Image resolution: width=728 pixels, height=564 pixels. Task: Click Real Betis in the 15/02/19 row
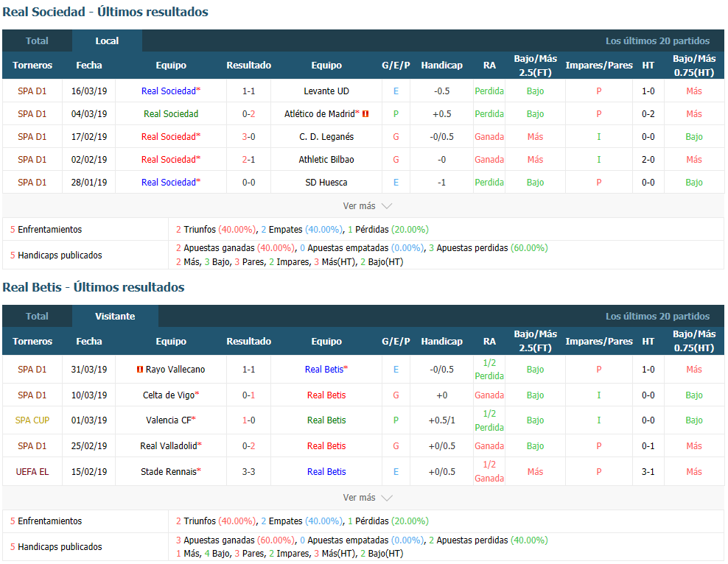point(326,472)
